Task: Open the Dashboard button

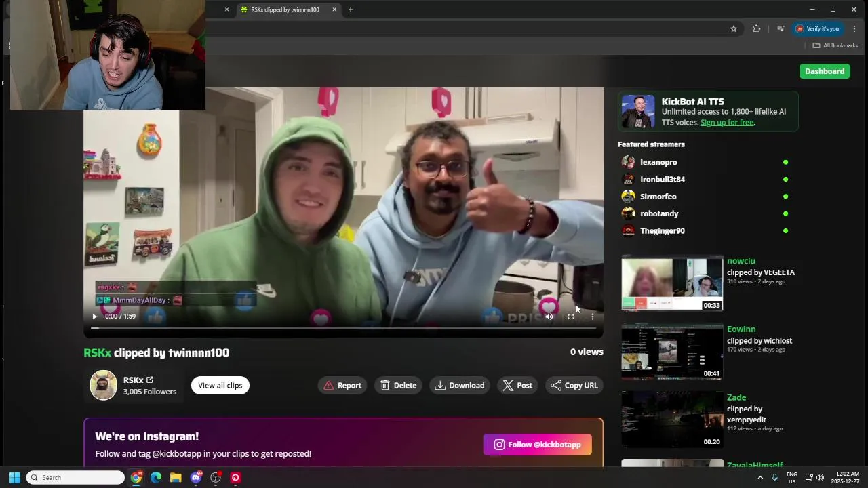Action: [x=825, y=71]
